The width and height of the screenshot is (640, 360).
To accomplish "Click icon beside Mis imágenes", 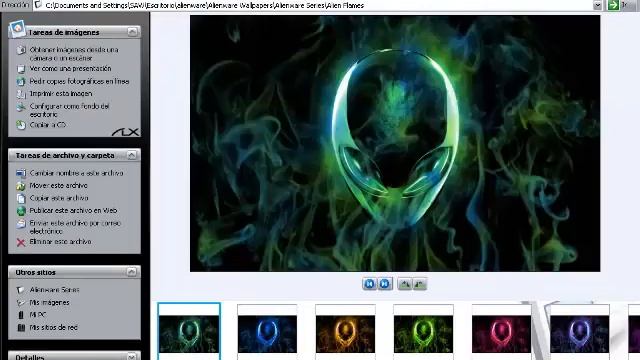I will 20,302.
